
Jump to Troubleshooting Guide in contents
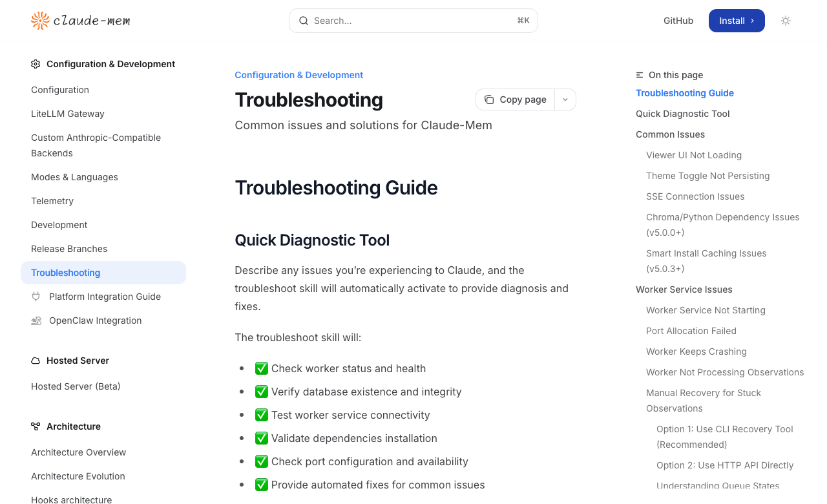[x=685, y=93]
